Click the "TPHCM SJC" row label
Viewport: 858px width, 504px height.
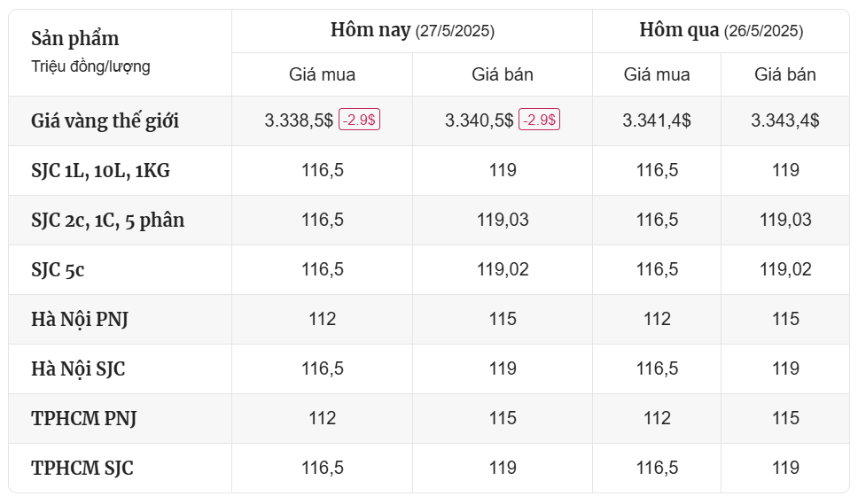pyautogui.click(x=82, y=469)
